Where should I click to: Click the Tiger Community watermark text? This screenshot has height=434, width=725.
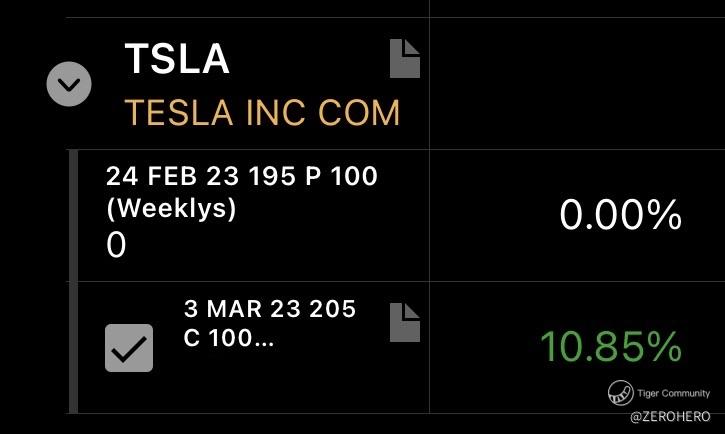point(673,393)
